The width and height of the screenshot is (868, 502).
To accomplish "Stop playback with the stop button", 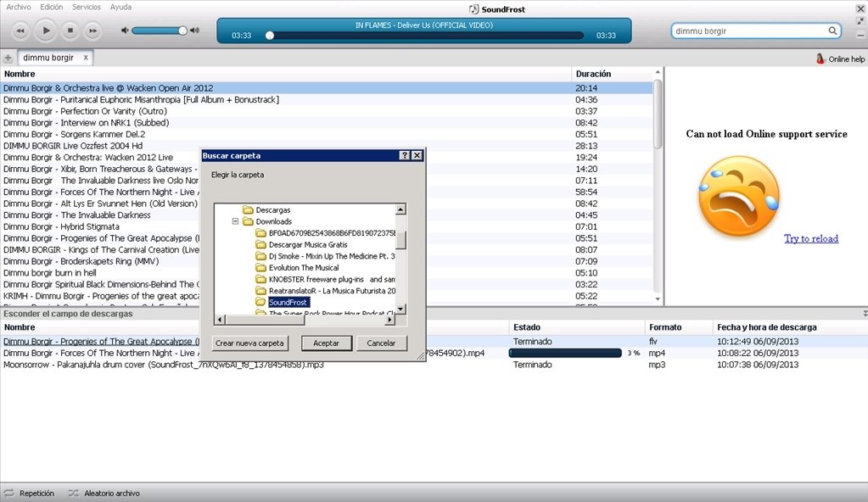I will click(70, 31).
